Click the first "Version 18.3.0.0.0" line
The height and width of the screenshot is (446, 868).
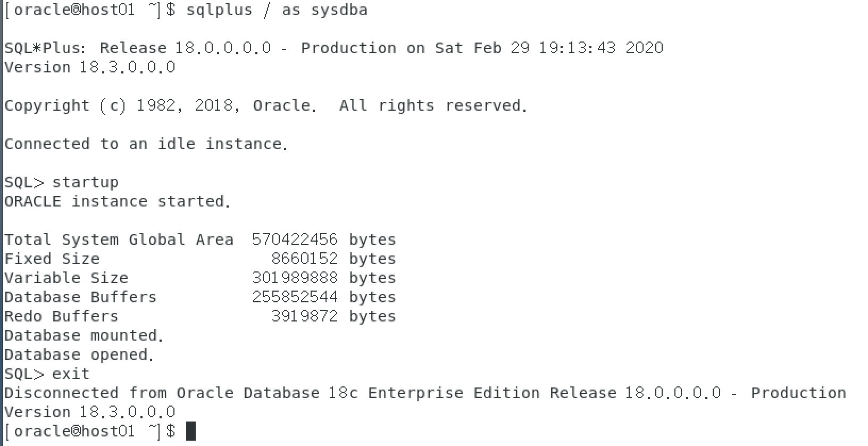point(89,68)
